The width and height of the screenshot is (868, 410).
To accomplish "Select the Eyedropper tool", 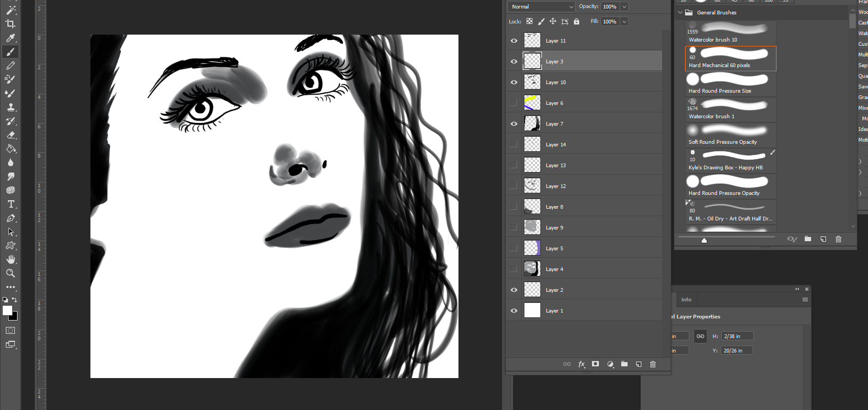I will (x=10, y=38).
